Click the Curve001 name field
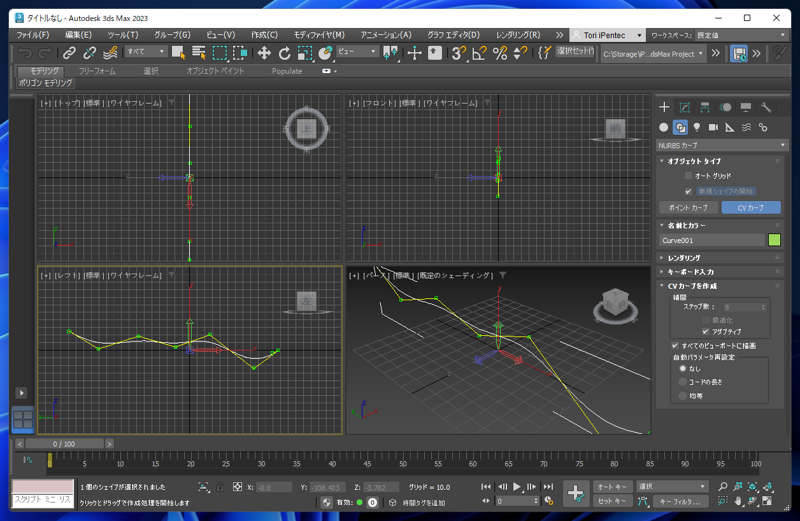Viewport: 800px width, 521px height. coord(712,240)
